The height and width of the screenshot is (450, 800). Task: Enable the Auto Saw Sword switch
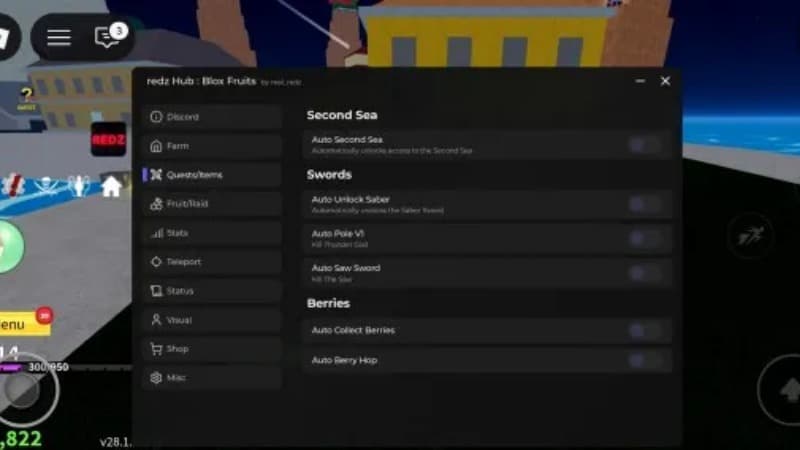point(644,273)
